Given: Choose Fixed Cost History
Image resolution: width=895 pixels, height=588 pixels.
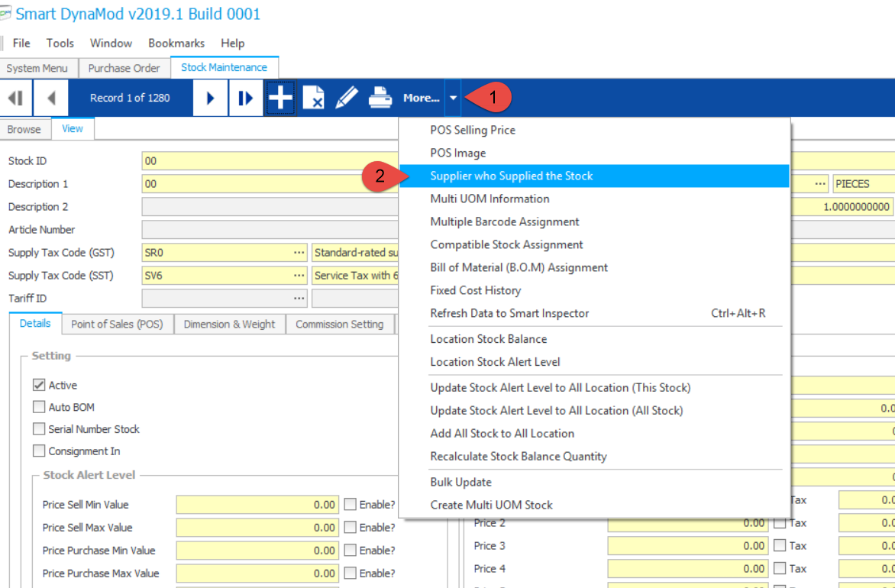Looking at the screenshot, I should [594, 290].
